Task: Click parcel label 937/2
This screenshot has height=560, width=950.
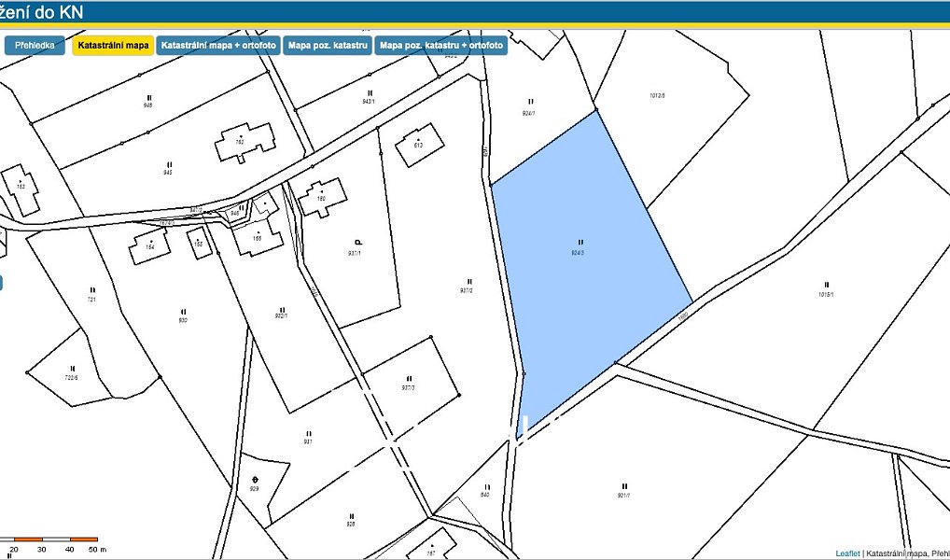Action: pyautogui.click(x=467, y=291)
